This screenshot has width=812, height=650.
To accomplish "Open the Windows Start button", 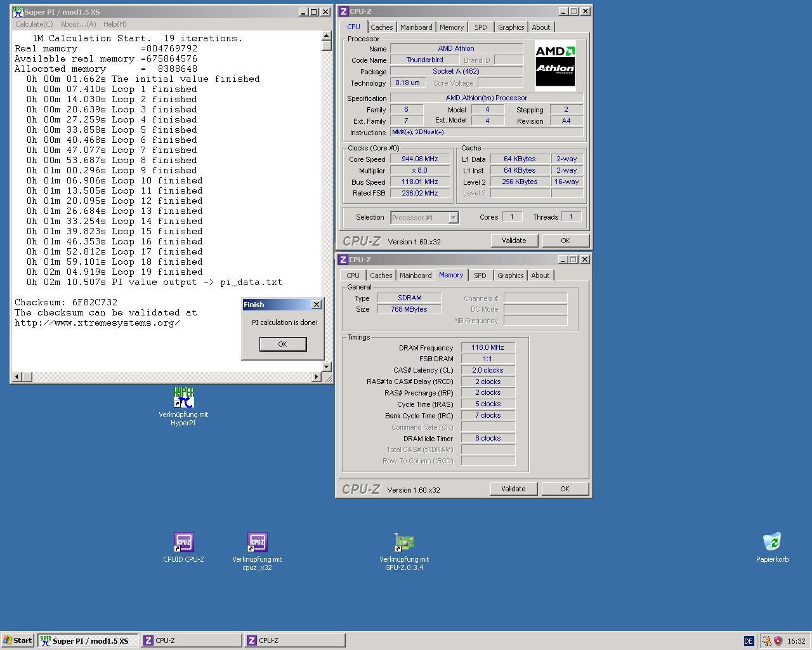I will [x=18, y=640].
